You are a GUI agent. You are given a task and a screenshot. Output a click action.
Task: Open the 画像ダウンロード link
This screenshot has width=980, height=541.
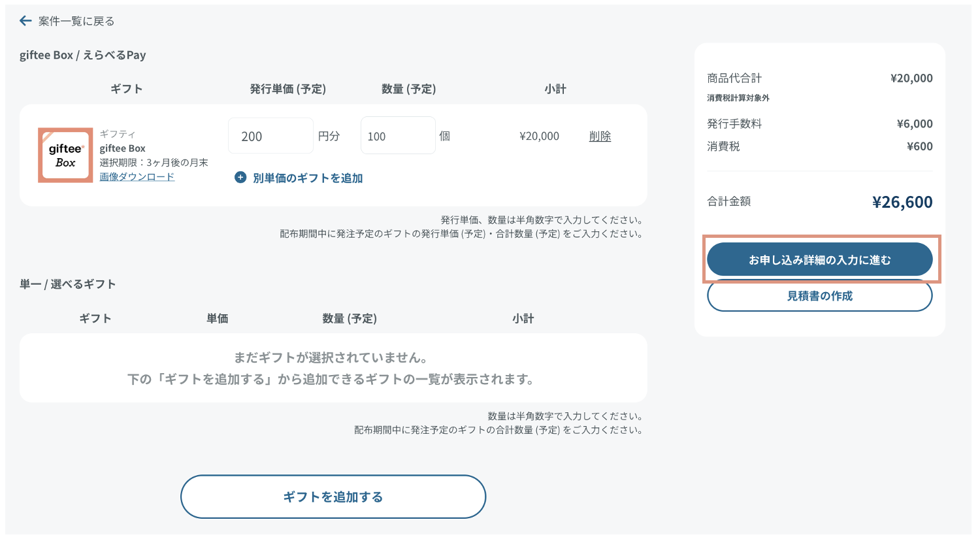coord(137,177)
